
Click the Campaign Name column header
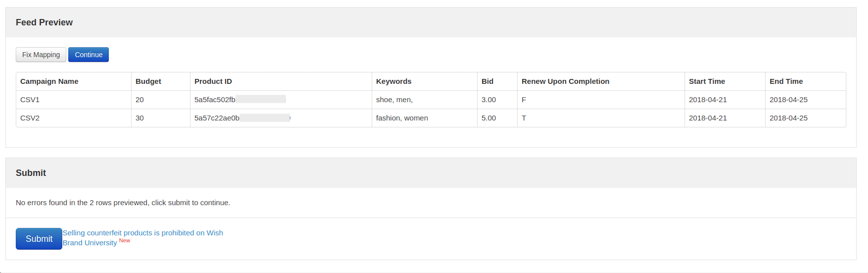(x=49, y=81)
